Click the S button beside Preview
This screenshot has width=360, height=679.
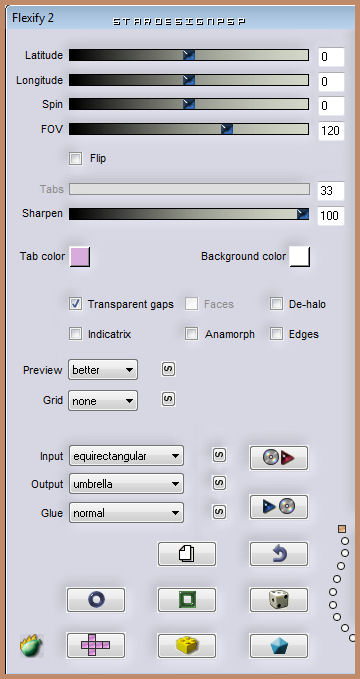pos(169,369)
